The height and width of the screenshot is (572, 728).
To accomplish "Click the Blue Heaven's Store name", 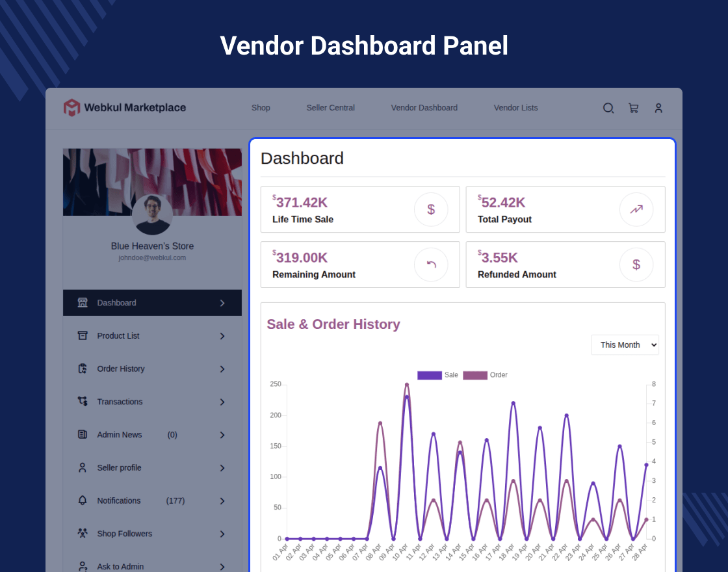I will (x=152, y=246).
